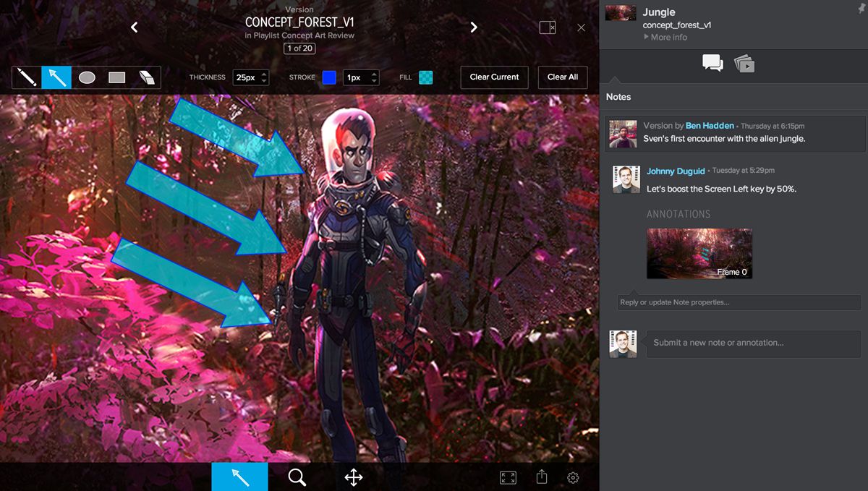
Task: Open the teal fill color swatch
Action: click(426, 77)
